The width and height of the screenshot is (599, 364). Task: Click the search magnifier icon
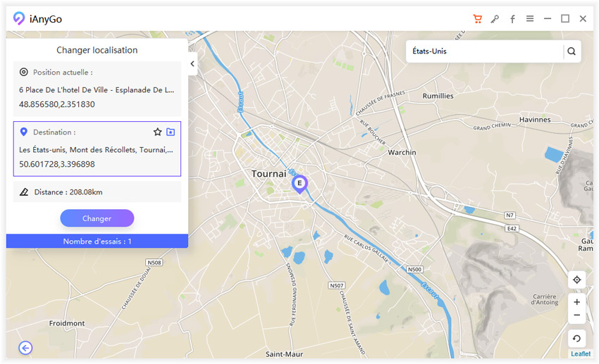(x=572, y=51)
